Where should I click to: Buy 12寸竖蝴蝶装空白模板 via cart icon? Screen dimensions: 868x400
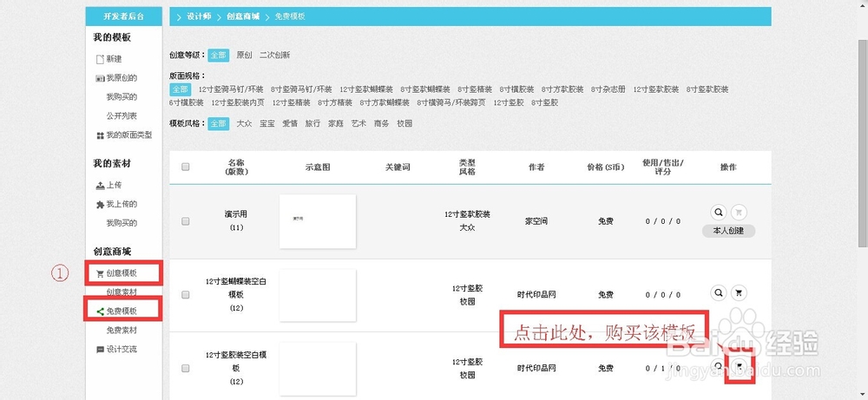pos(739,292)
